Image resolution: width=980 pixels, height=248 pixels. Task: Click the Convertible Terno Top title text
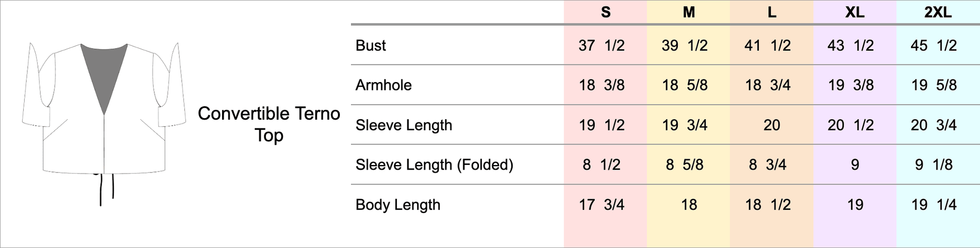point(269,124)
